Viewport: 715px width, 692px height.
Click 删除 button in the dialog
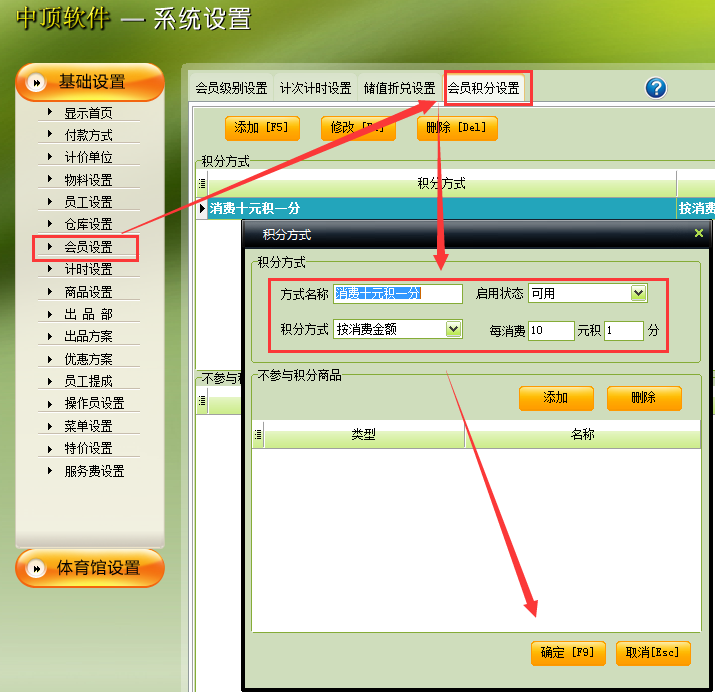643,398
